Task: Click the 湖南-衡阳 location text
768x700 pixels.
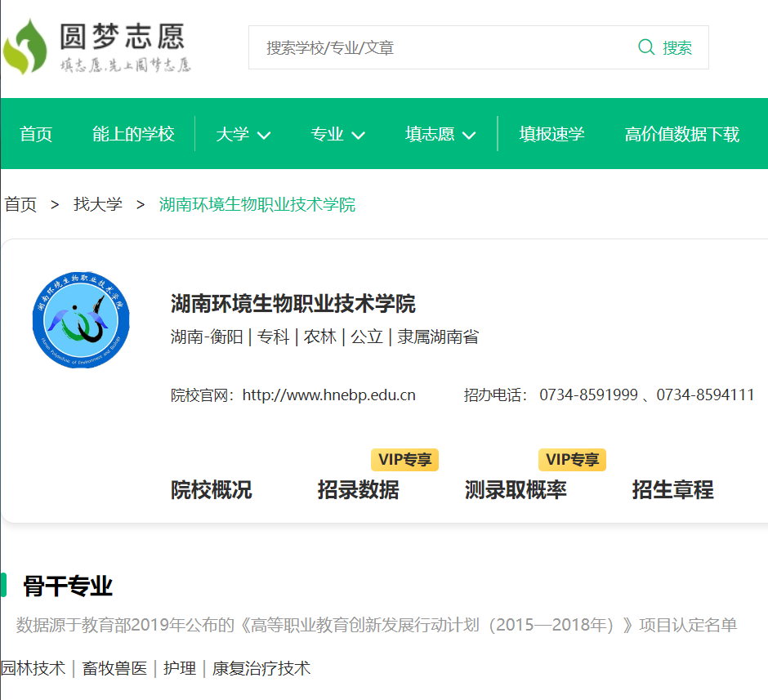Action: point(207,337)
